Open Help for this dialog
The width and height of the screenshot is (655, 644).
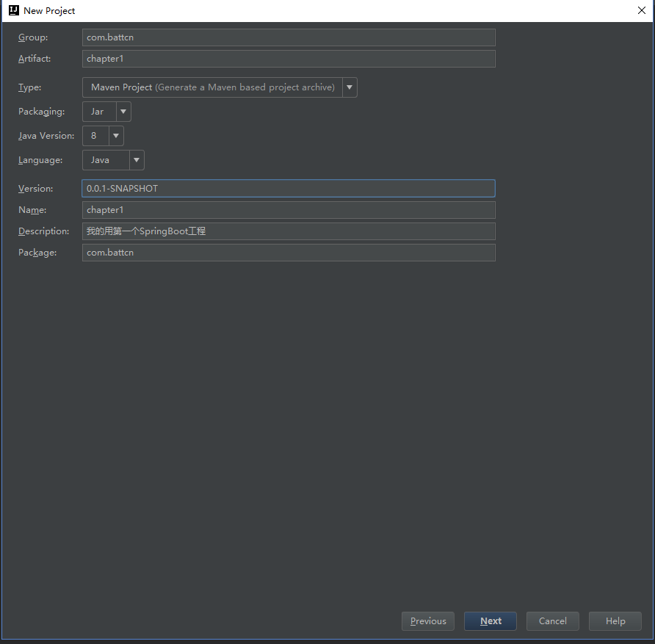615,621
